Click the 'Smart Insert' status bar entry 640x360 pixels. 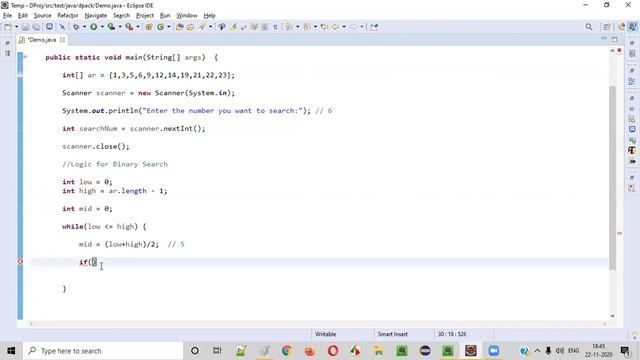coord(393,334)
